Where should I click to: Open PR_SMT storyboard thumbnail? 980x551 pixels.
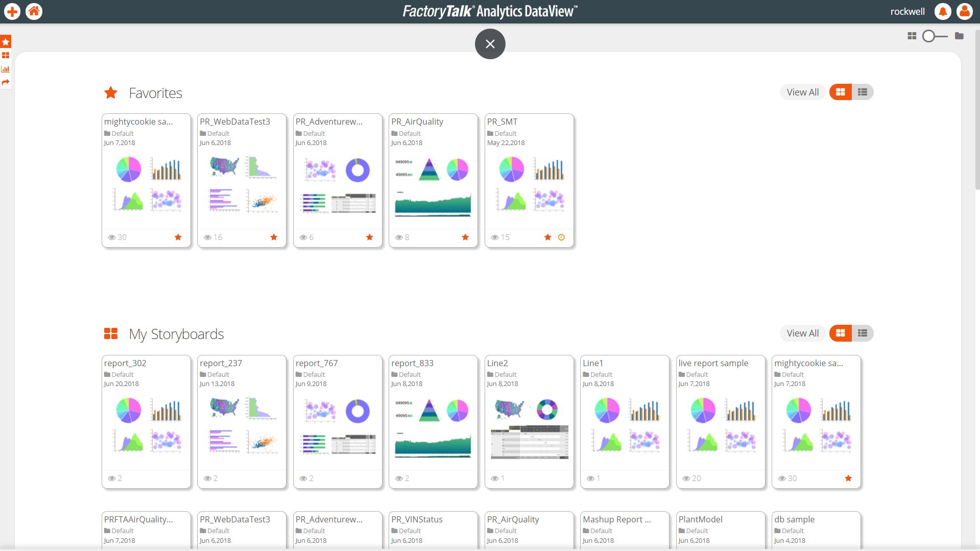(x=529, y=184)
